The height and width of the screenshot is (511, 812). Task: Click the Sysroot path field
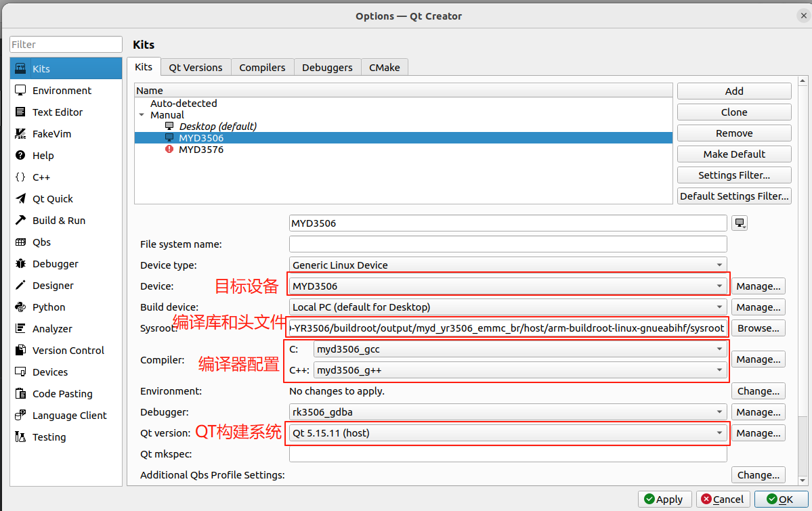[x=508, y=328]
